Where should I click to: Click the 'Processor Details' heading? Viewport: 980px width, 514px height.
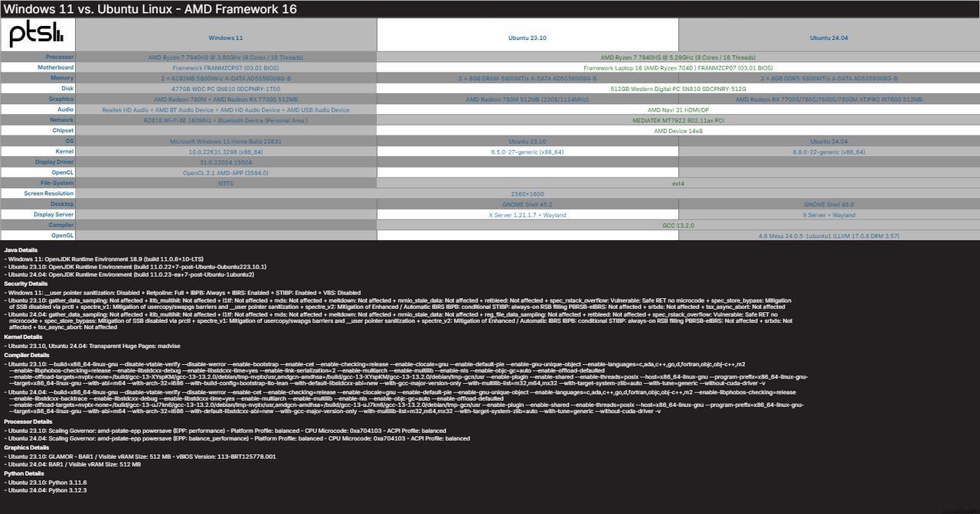tap(28, 422)
